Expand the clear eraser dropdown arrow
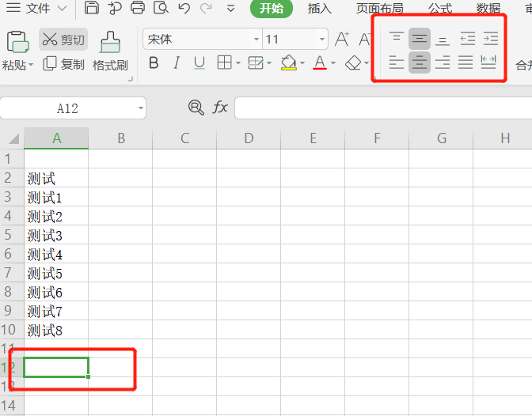 tap(366, 63)
